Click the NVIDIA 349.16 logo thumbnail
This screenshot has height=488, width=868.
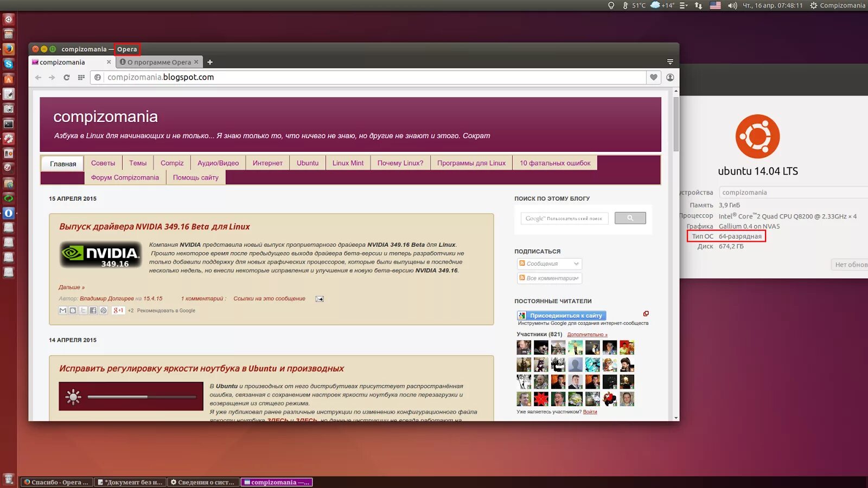pos(100,255)
